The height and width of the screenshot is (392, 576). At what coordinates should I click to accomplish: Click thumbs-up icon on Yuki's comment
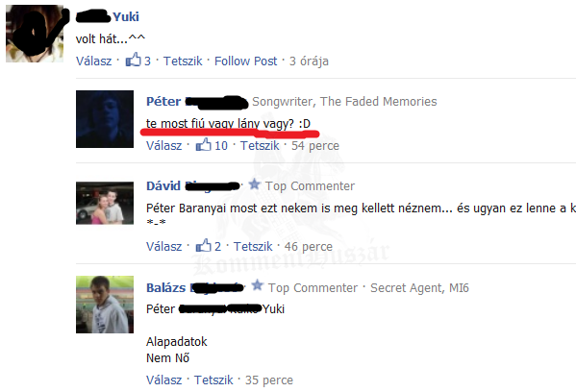133,60
